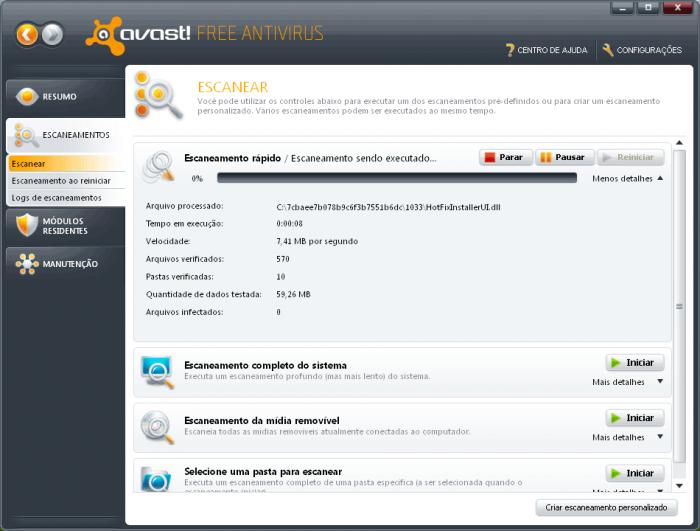Expand Mais detalhes for full system scan
Viewport: 700px width, 531px height.
click(x=627, y=382)
